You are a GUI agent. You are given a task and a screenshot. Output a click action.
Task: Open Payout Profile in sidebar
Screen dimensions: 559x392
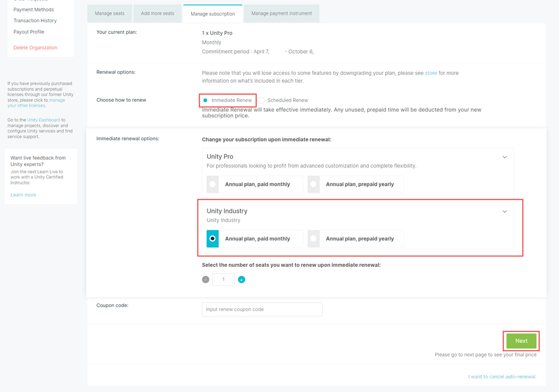click(29, 32)
